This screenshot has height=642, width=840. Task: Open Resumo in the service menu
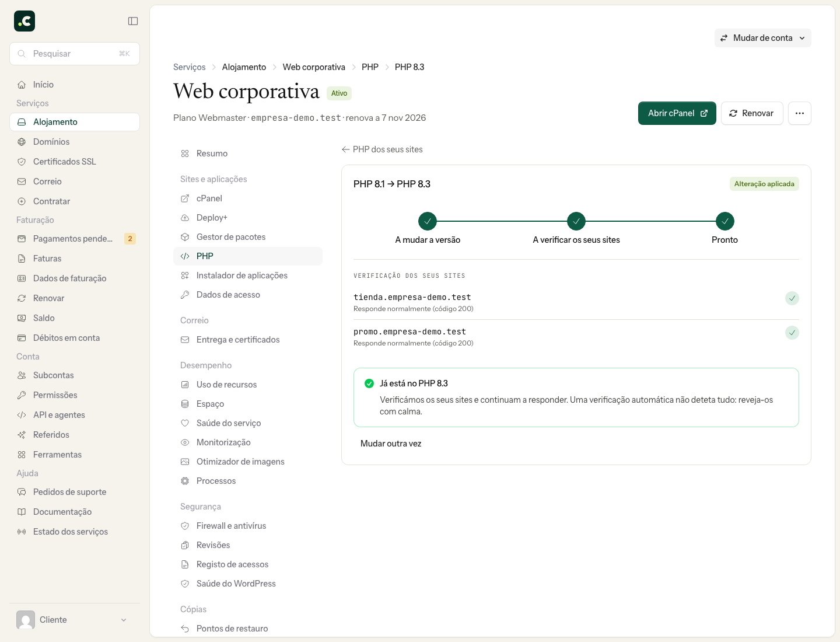248,153
